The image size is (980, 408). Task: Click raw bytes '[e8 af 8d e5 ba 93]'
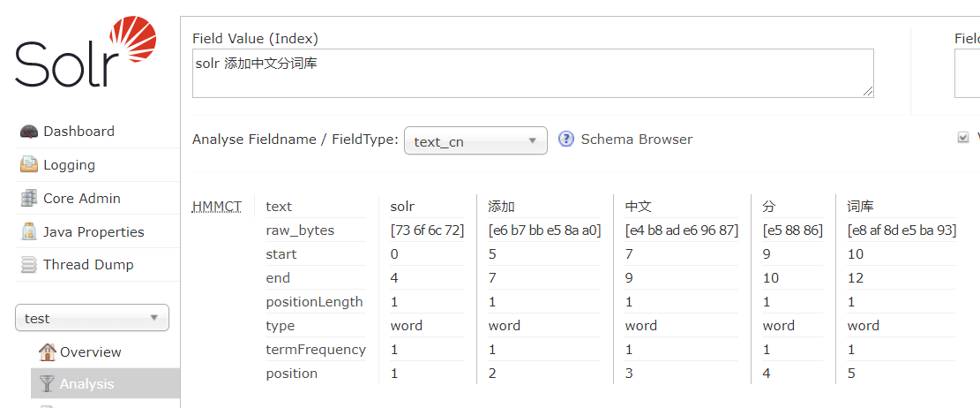[901, 230]
